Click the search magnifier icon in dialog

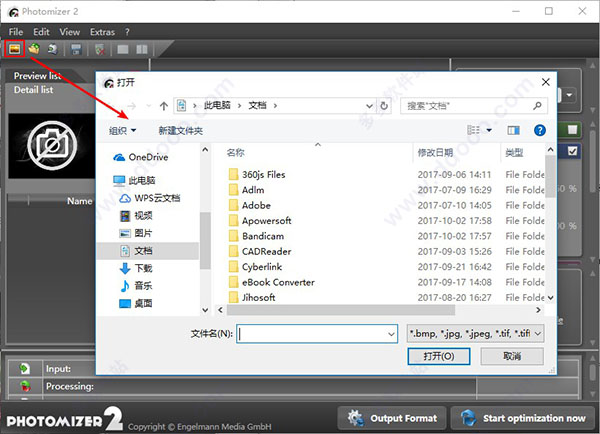pyautogui.click(x=537, y=106)
